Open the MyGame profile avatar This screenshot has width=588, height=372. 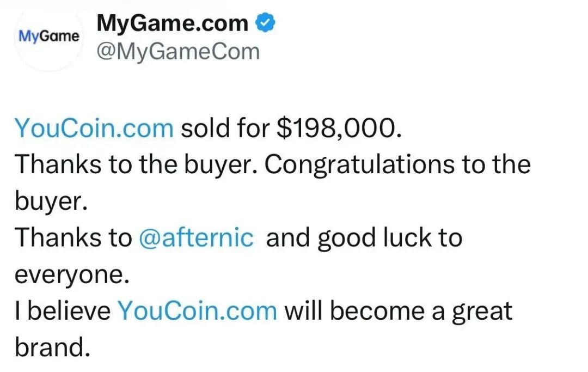click(x=49, y=36)
